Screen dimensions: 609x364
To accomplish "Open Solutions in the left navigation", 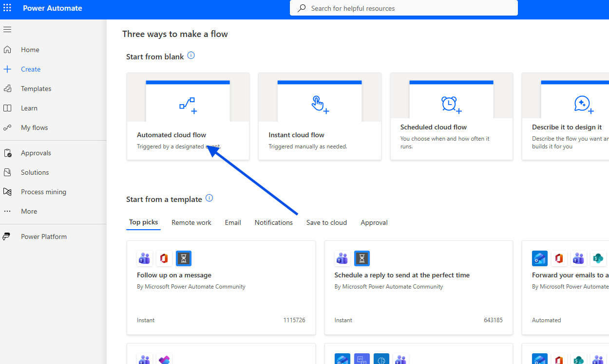I will [35, 172].
